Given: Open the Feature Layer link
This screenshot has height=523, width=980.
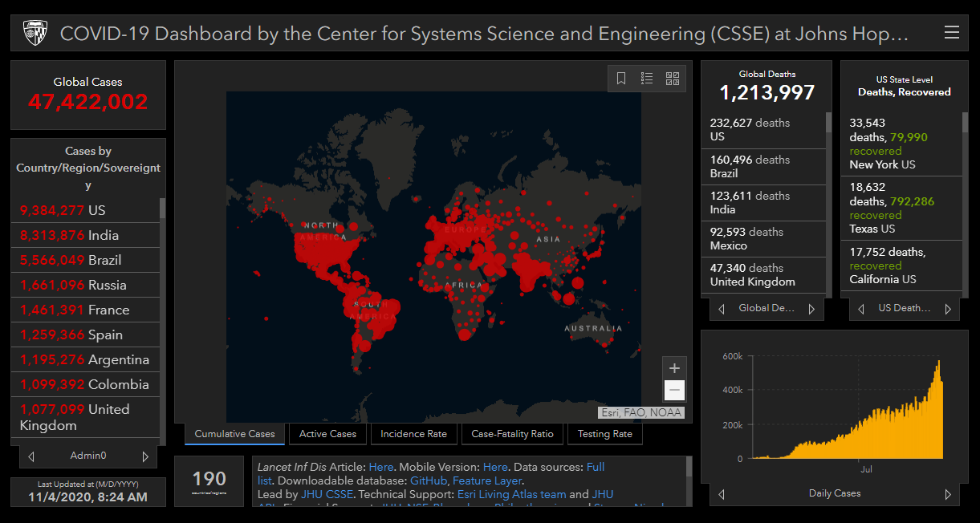Looking at the screenshot, I should click(x=488, y=480).
